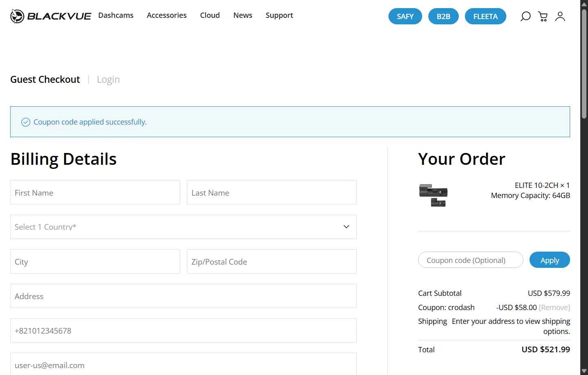Viewport: 588px width, 375px height.
Task: Click the BlackVue logo
Action: pos(51,16)
